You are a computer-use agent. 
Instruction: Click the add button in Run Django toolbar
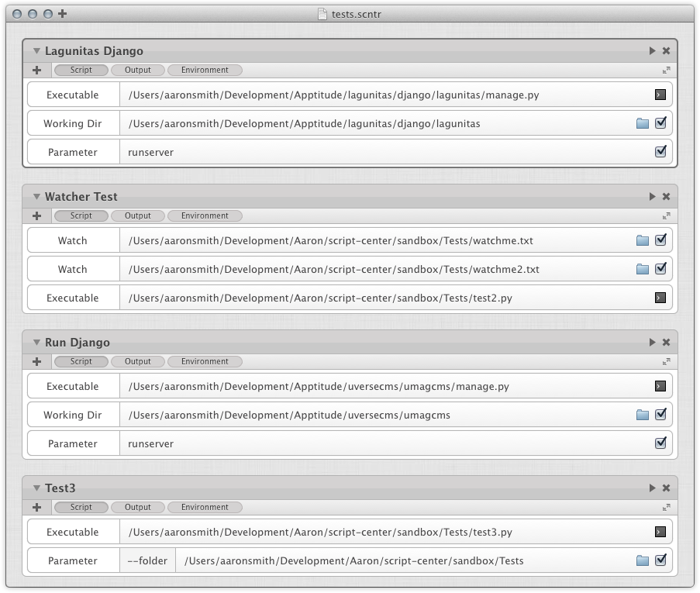coord(36,361)
